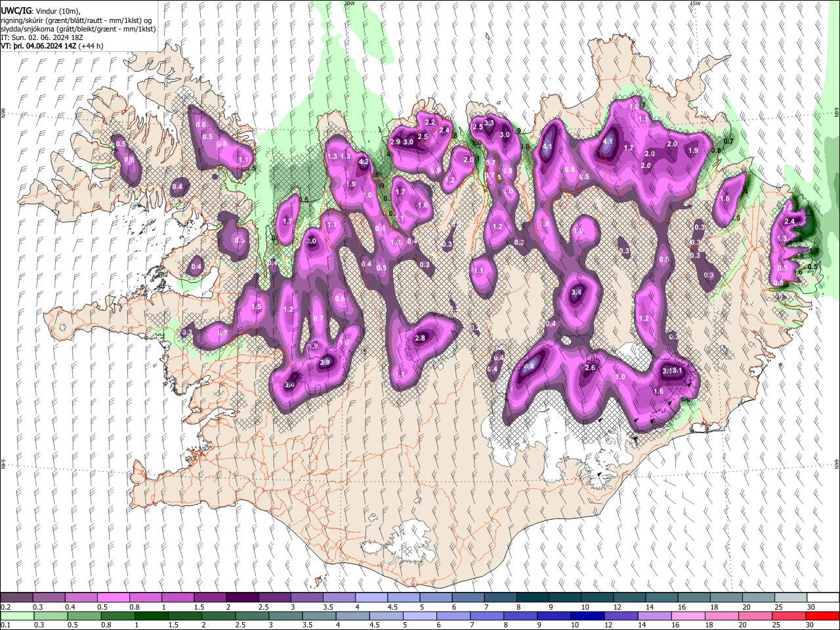Click the 2.9 precipitation value on the map
Screen dimensions: 840x630
coord(395,142)
